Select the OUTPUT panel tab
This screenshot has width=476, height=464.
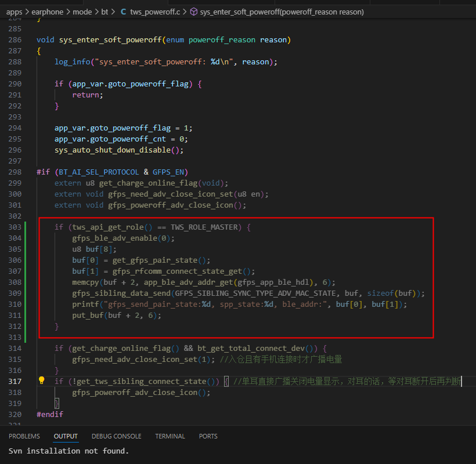click(x=66, y=436)
